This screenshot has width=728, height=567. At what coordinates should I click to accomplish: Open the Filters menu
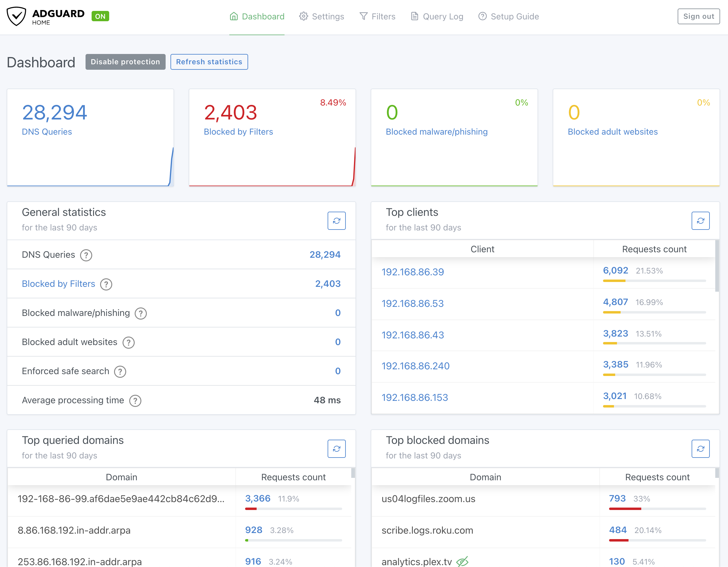click(377, 17)
